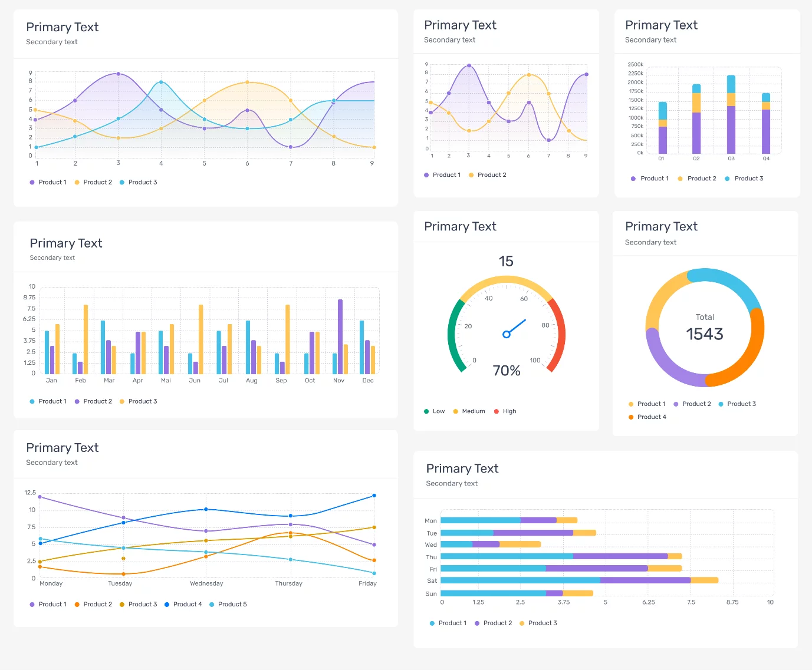812x670 pixels.
Task: Click the purple segment of the Thu bar
Action: pos(620,556)
